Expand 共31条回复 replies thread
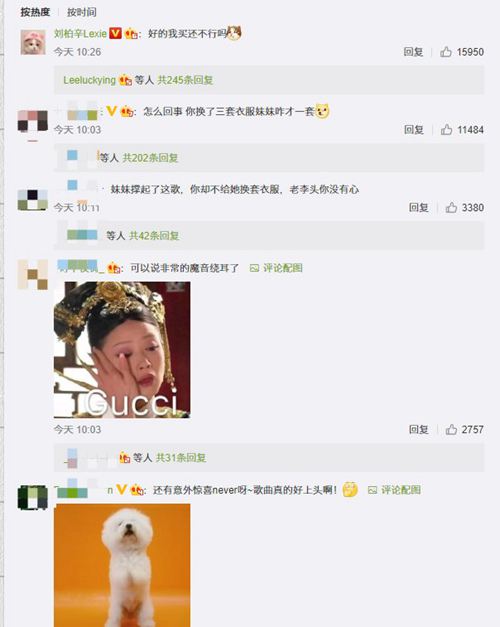Image resolution: width=500 pixels, height=627 pixels. coord(181,457)
